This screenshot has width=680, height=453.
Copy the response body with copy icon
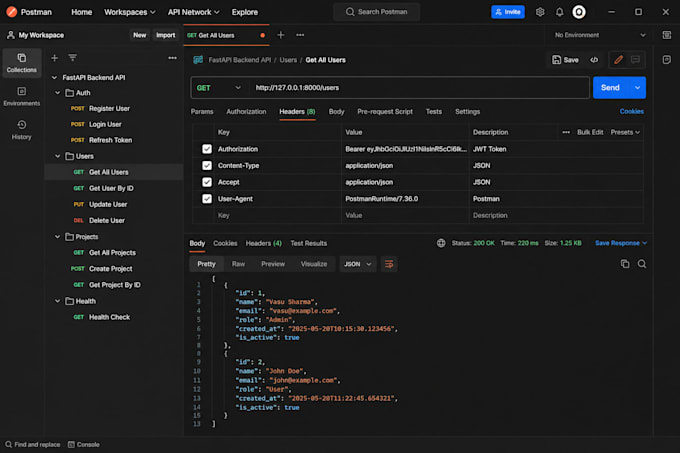(625, 264)
